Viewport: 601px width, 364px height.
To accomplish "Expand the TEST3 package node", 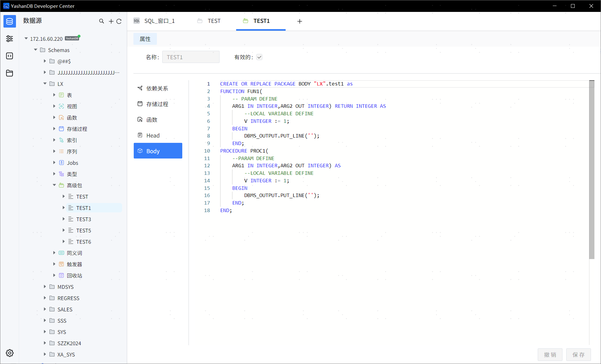I will click(x=64, y=219).
